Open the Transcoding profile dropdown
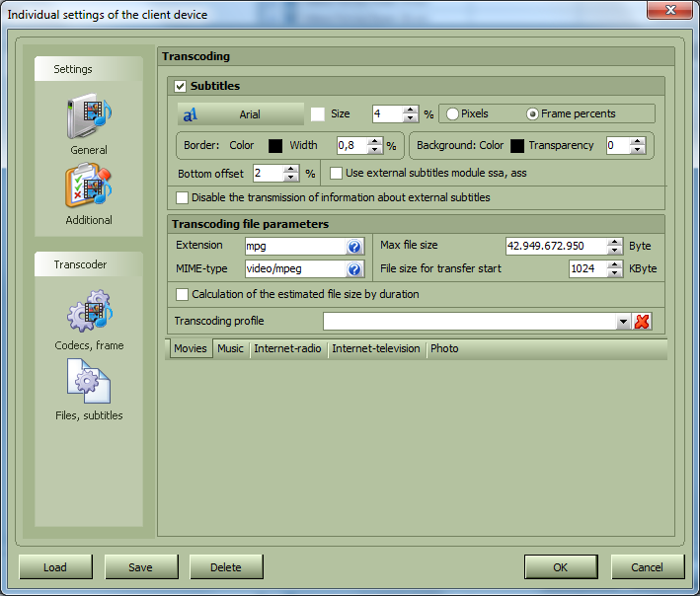This screenshot has height=596, width=700. (623, 322)
